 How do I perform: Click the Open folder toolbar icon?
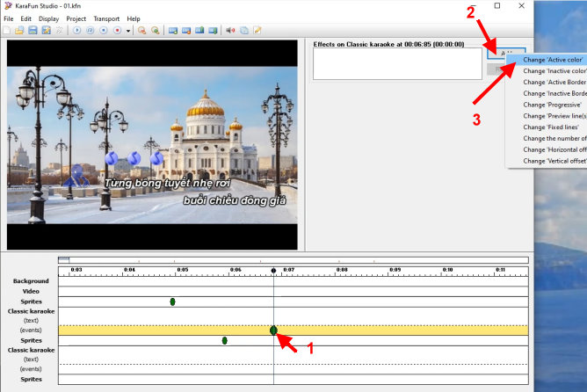(20, 30)
